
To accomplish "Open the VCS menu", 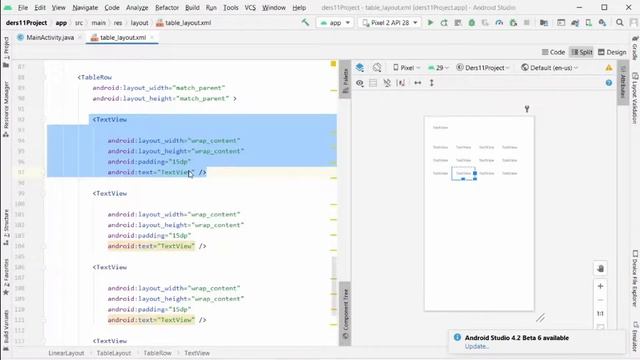I will click(x=250, y=7).
